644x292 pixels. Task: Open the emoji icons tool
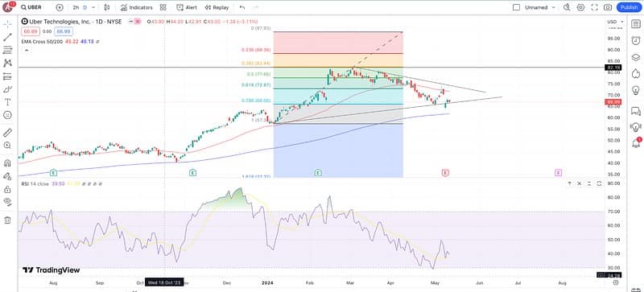click(7, 115)
